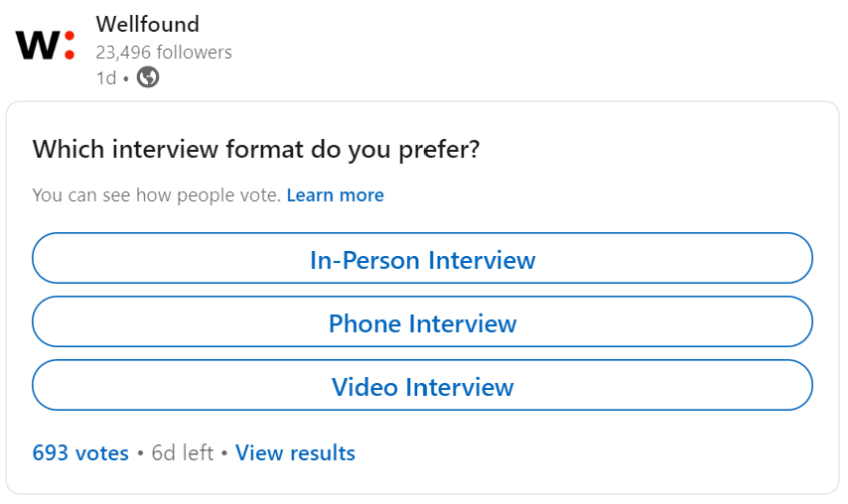Viewport: 848px width, 504px height.
Task: Click the "You can see how people vote" note
Action: coord(156,195)
